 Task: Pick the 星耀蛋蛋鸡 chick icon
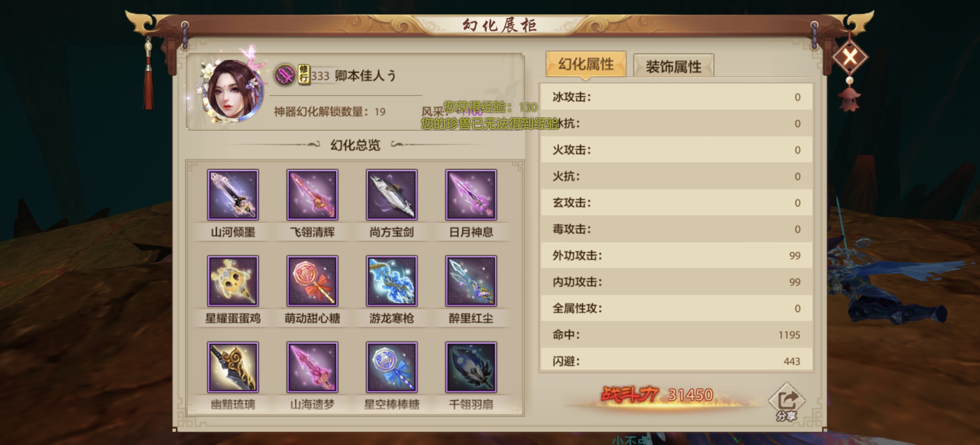233,281
